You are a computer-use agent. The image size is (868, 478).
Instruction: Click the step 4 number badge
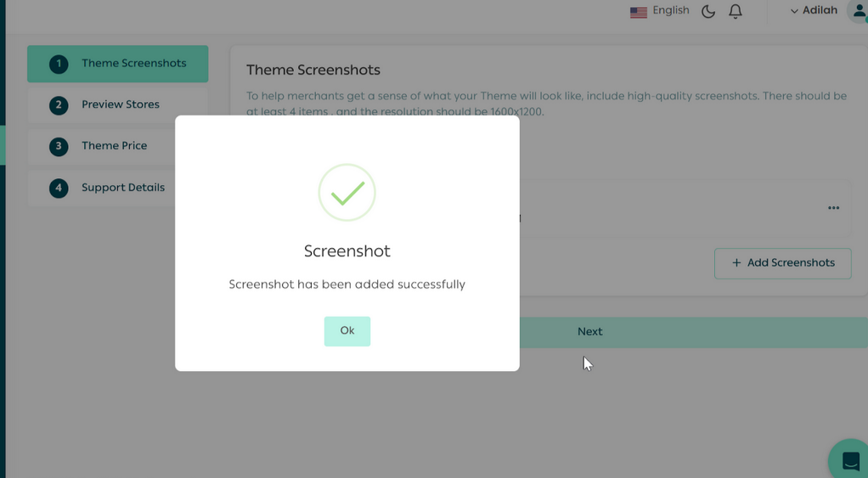coord(59,188)
